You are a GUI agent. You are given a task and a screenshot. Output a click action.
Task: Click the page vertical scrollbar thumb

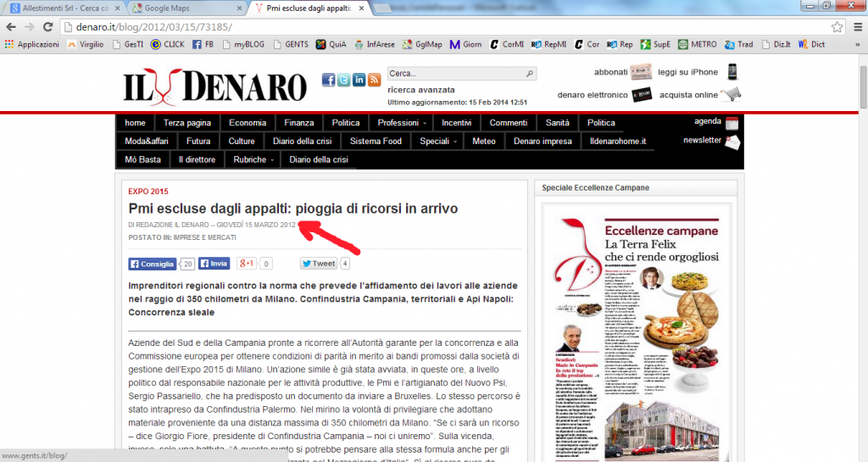tap(863, 86)
